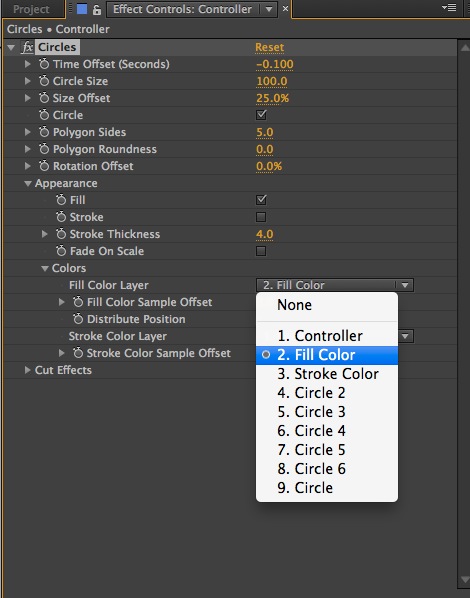This screenshot has width=470, height=598.
Task: Enable the Stroke checkbox
Action: point(261,217)
